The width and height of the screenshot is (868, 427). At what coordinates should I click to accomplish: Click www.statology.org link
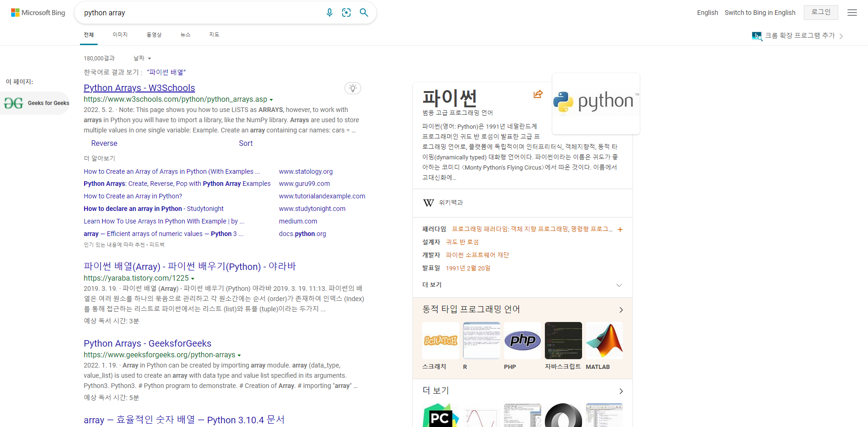(305, 171)
